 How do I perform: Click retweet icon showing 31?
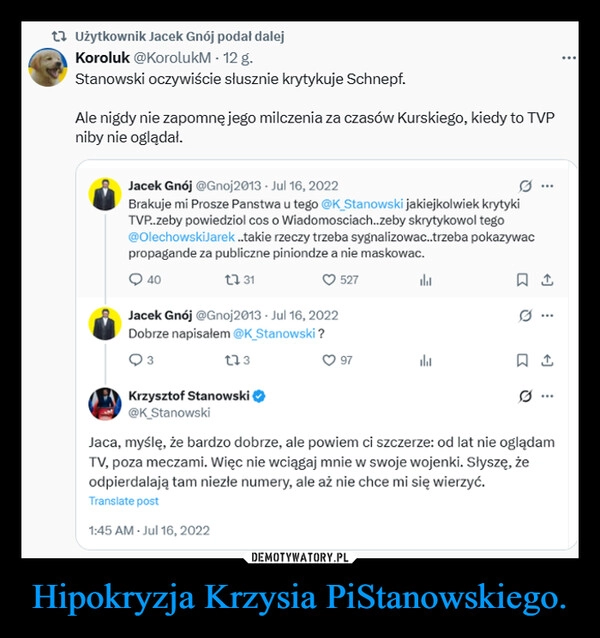pos(231,280)
